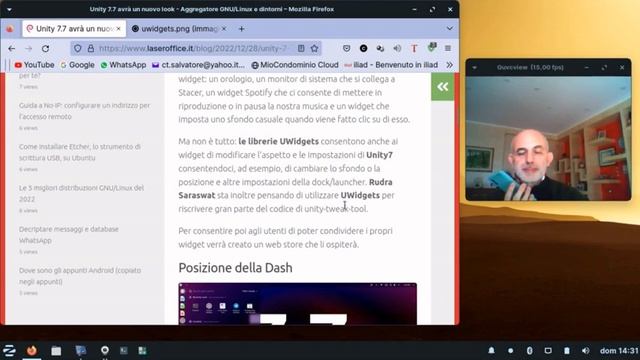Open iliad Benvenuto in iliad bookmark
The height and width of the screenshot is (360, 640).
[391, 65]
